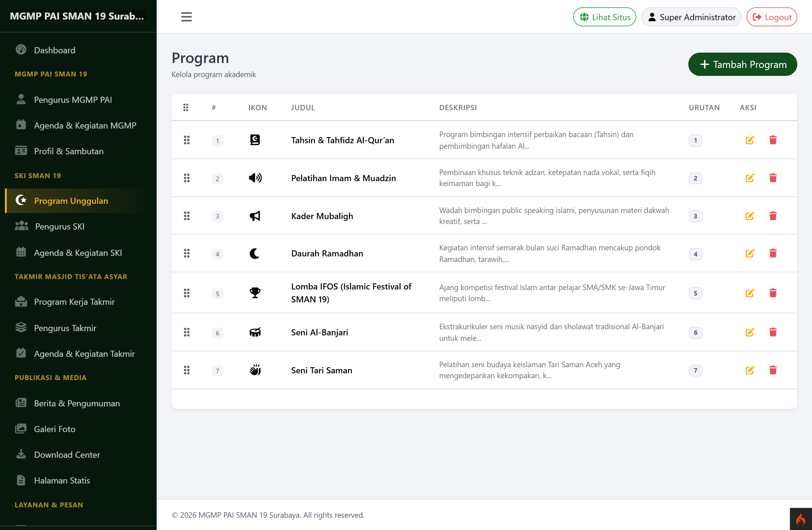Edit the Seni Tari Saman entry
This screenshot has width=812, height=530.
click(750, 370)
